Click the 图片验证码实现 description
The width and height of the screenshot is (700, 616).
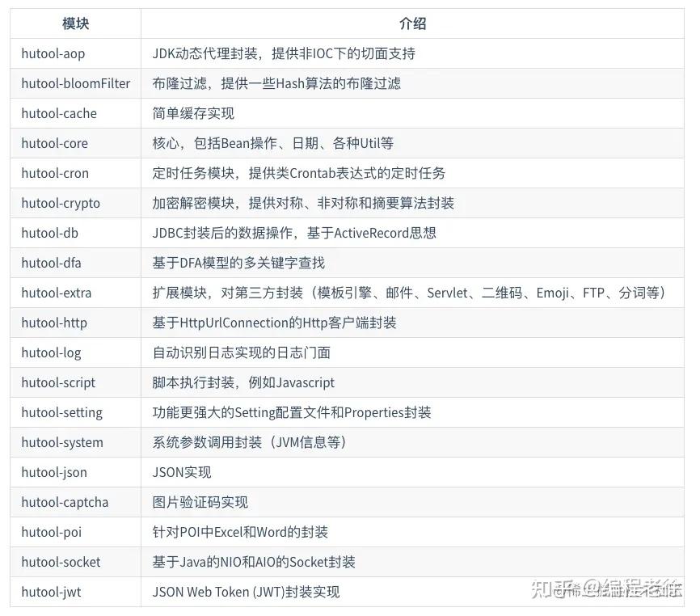[200, 502]
